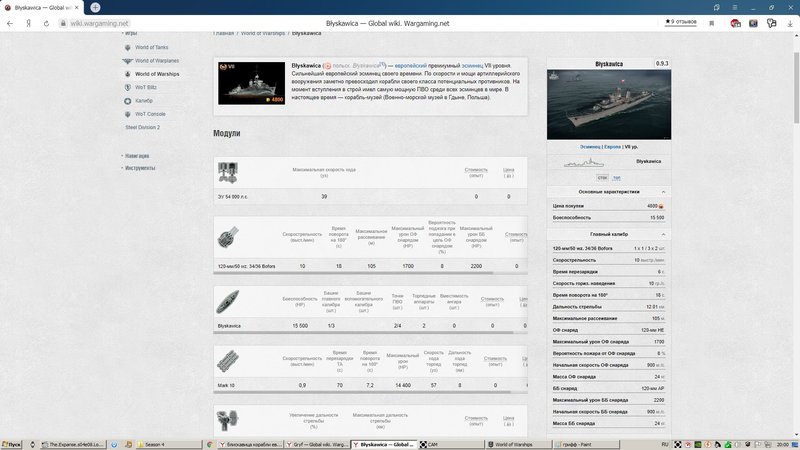Open the 9 отзывов reviews button
Image resolution: width=800 pixels, height=450 pixels.
tap(681, 22)
